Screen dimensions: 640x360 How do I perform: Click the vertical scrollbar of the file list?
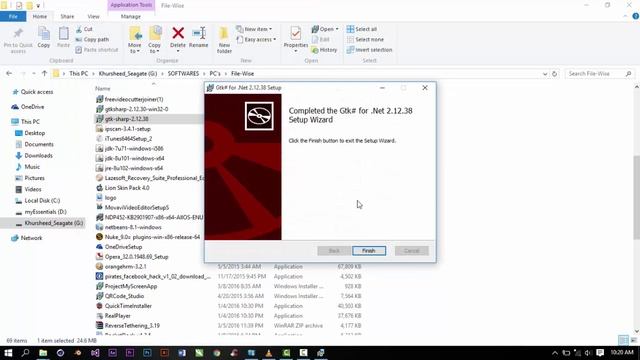click(636, 198)
